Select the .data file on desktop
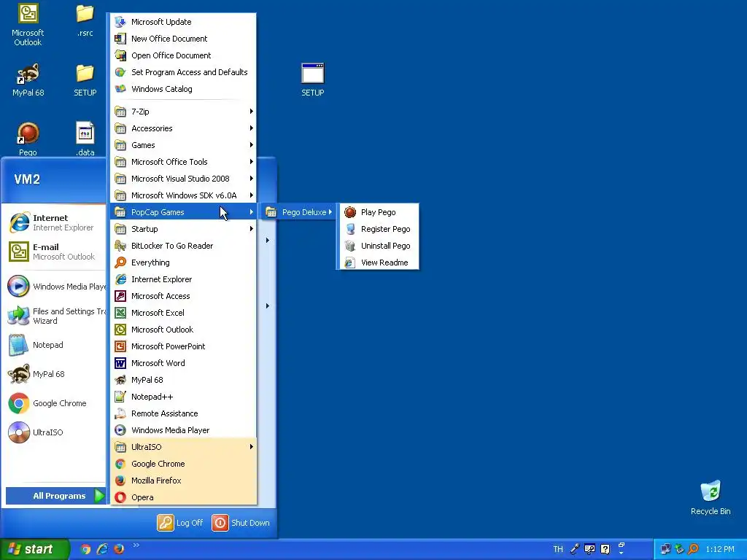747x560 pixels. point(85,139)
